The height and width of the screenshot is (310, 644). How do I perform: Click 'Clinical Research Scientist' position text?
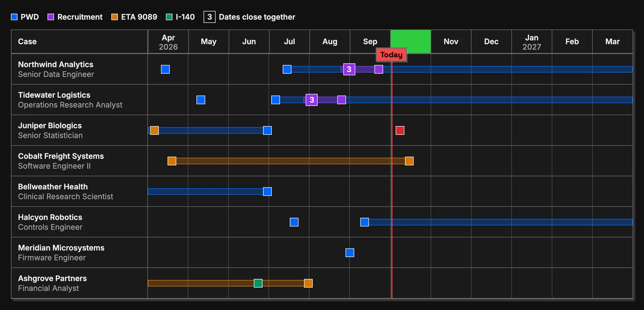coord(65,197)
